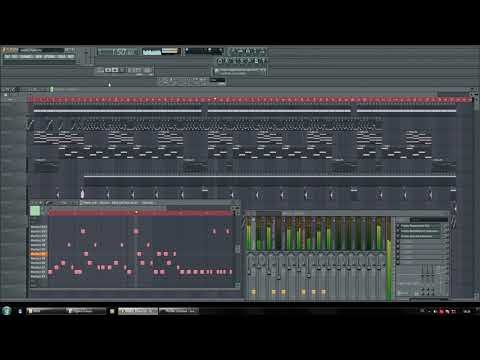Click the highlighted FL Studio taskbar button
This screenshot has width=480, height=360.
coord(138,311)
